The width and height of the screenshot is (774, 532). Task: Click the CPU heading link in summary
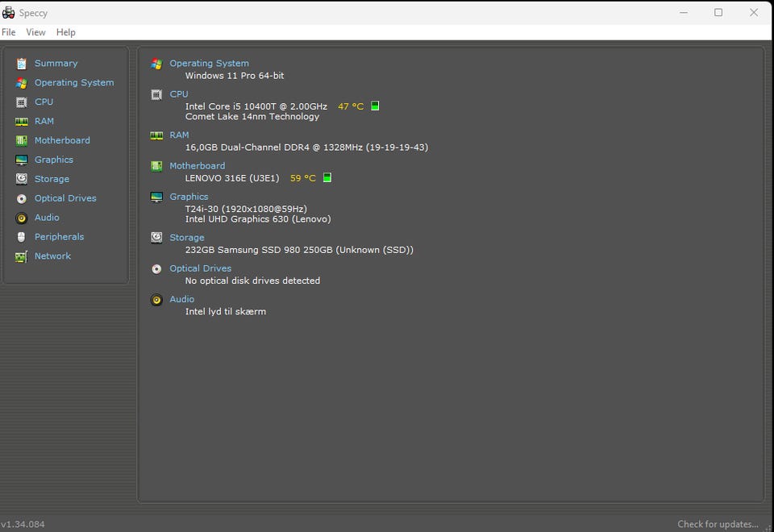(179, 94)
